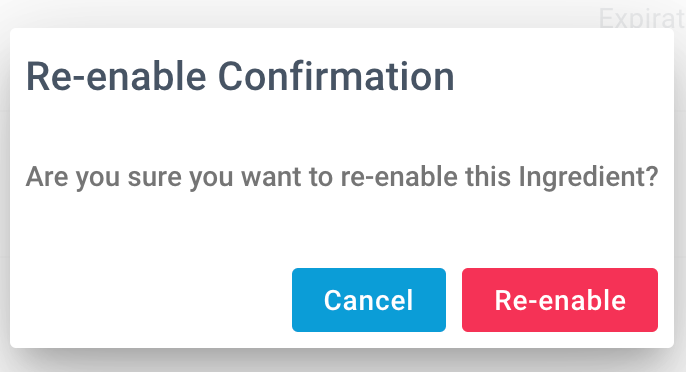Click empty dialog space left of Cancel
686x372 pixels.
coord(151,300)
